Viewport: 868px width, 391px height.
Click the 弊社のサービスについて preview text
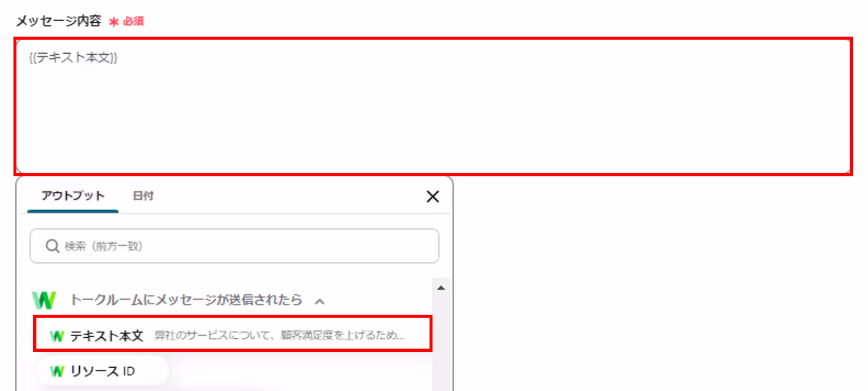[x=279, y=336]
